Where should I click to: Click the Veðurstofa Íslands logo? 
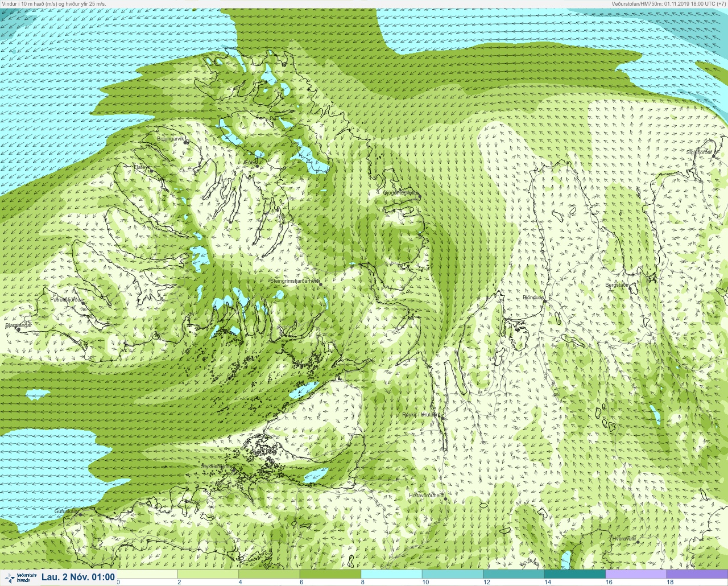[19, 577]
